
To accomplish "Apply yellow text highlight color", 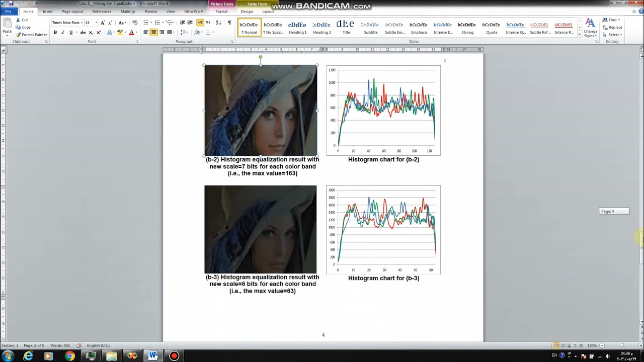I will point(120,32).
